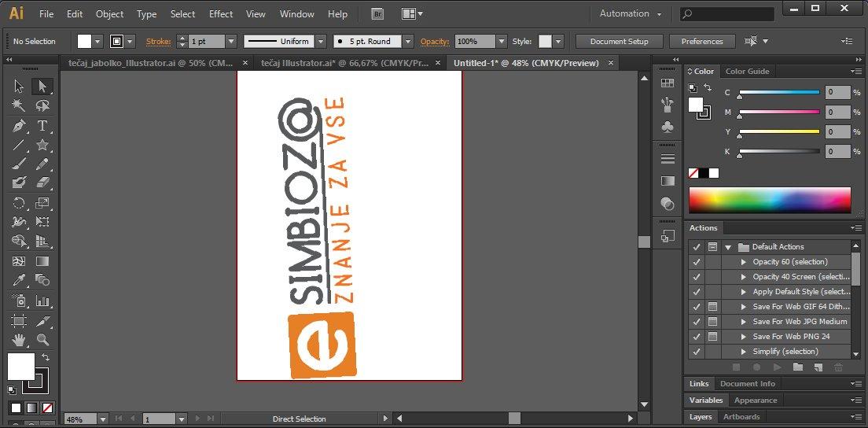Screen dimensions: 868x428
Task: Click the Preferences button
Action: [702, 42]
